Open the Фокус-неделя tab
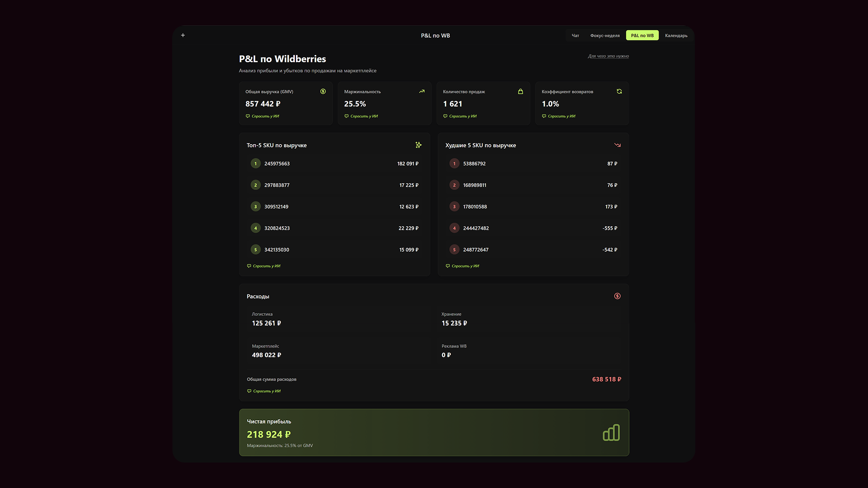 [605, 36]
